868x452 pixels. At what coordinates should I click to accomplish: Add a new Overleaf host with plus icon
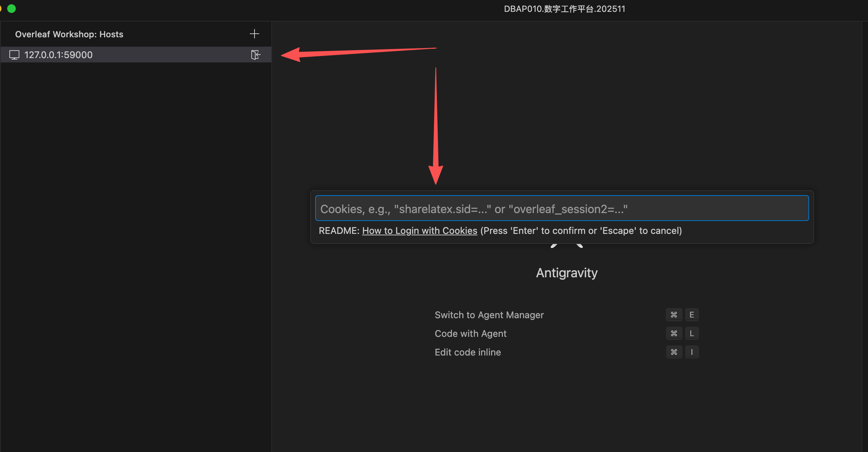255,34
